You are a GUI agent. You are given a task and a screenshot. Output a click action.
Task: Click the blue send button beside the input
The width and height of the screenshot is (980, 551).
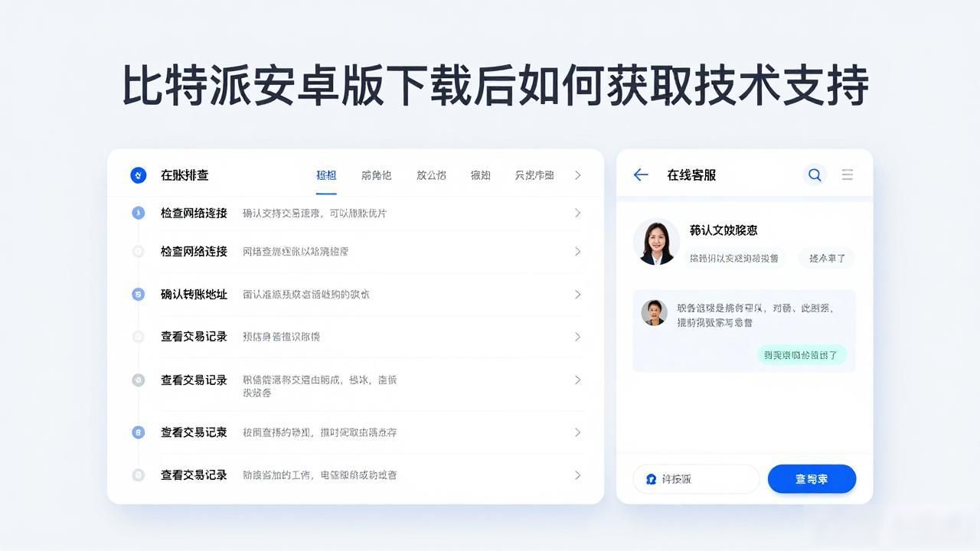click(812, 479)
